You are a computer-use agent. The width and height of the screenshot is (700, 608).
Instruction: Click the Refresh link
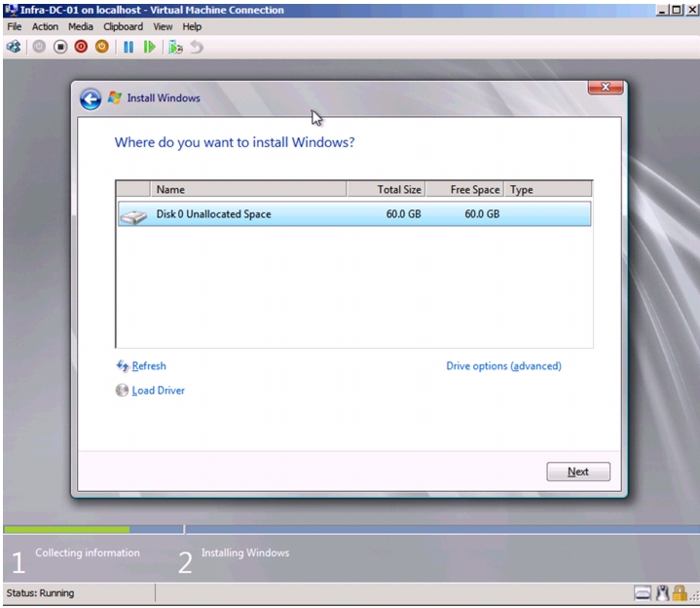tap(149, 366)
